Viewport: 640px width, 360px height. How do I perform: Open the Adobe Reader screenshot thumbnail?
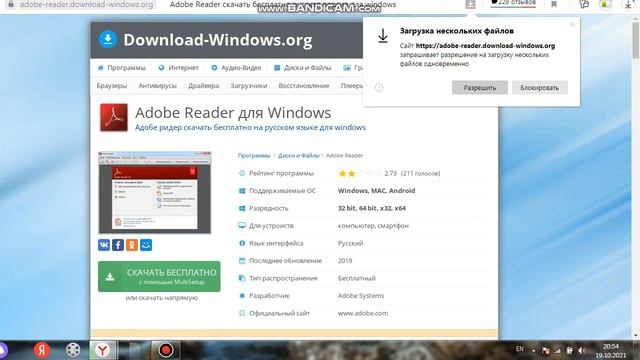(155, 193)
